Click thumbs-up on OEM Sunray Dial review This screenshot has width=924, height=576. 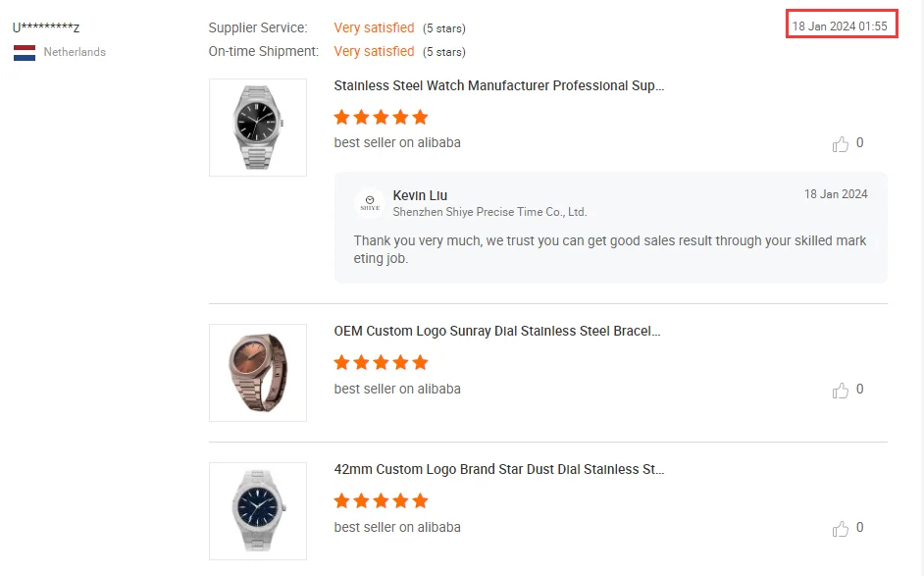pyautogui.click(x=841, y=391)
